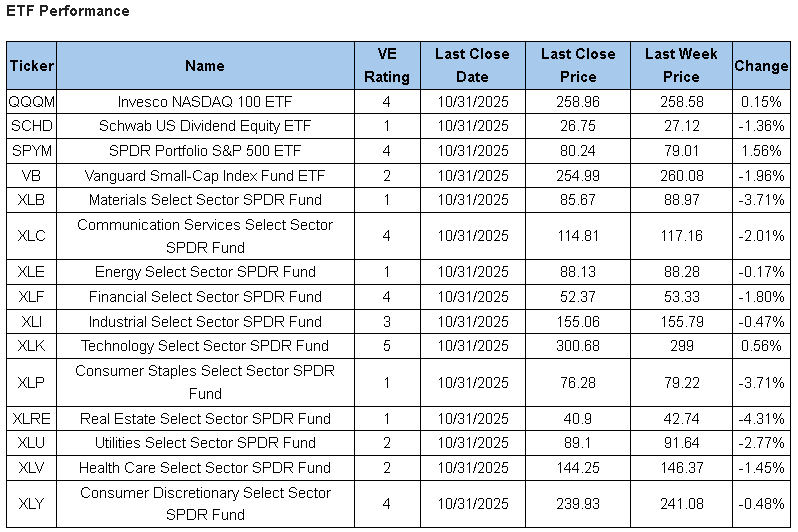Click the Ticker column header

31,66
